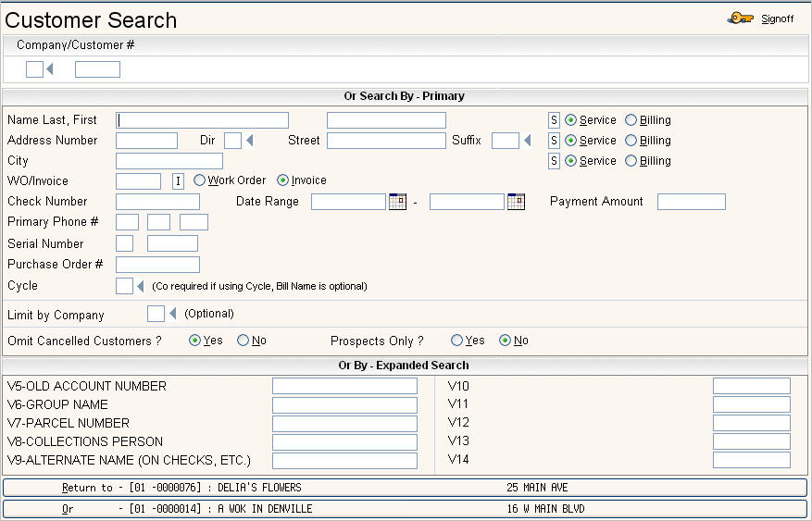Click the Street input field

[386, 141]
